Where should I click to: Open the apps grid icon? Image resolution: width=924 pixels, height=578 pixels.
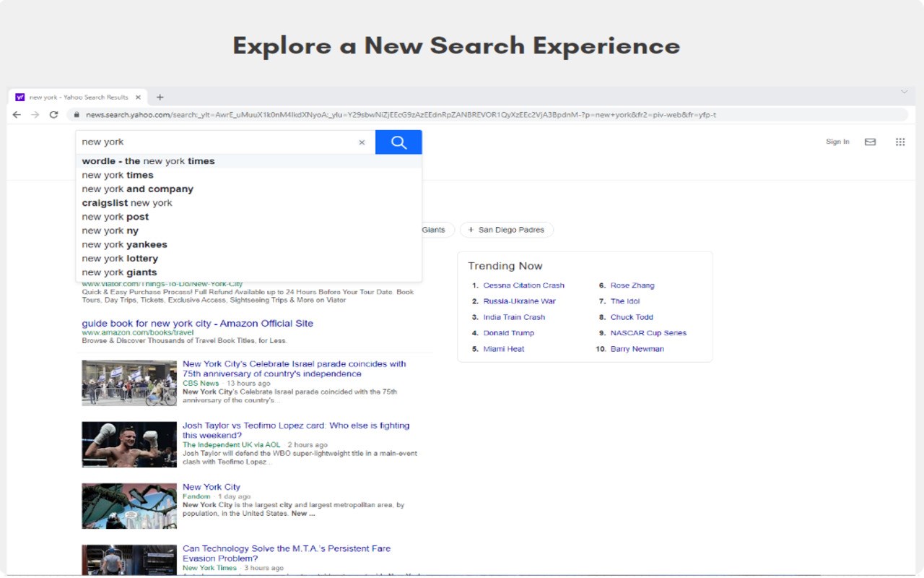(x=900, y=142)
